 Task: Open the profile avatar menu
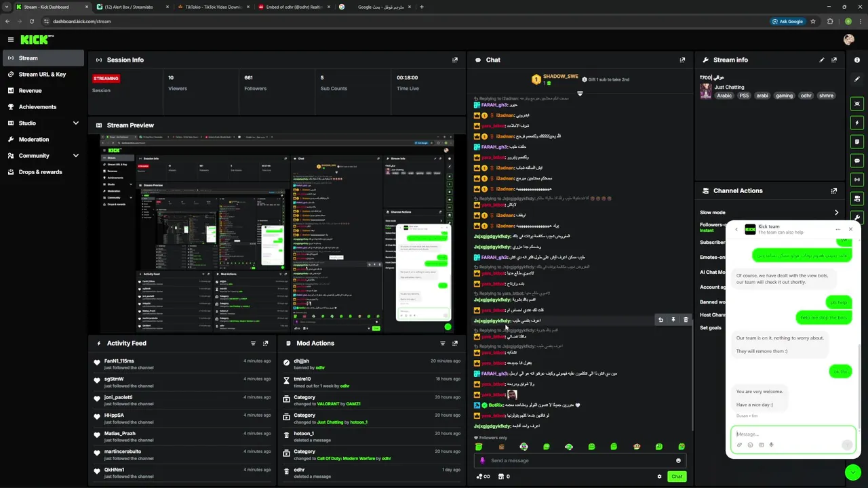coord(848,40)
